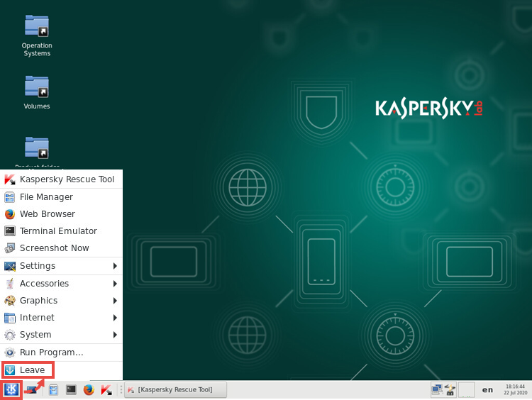This screenshot has width=532, height=400.
Task: Click the Accessories pencil-cup icon
Action: click(9, 284)
